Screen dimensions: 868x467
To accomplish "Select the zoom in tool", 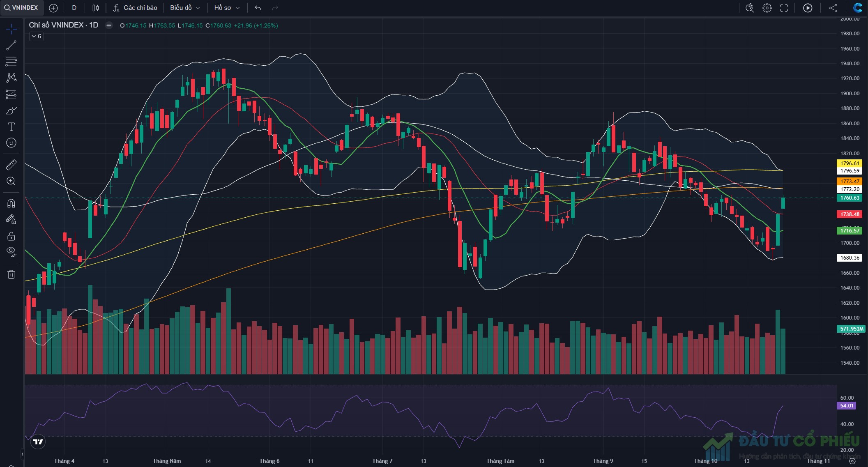I will tap(12, 181).
